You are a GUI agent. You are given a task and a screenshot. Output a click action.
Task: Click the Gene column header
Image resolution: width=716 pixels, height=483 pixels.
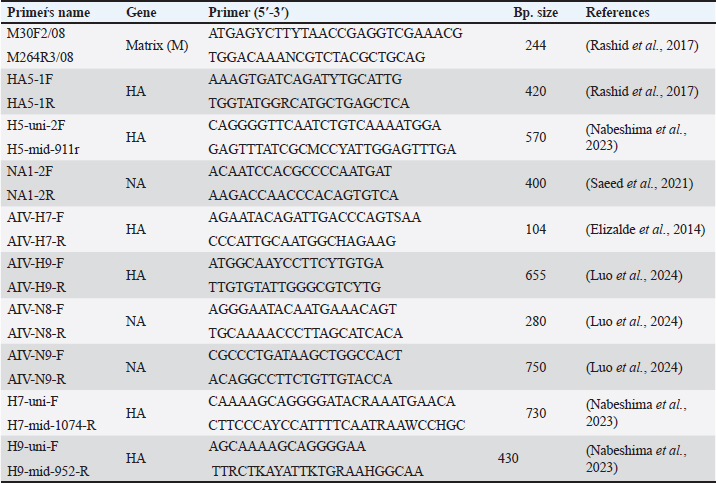tap(141, 12)
